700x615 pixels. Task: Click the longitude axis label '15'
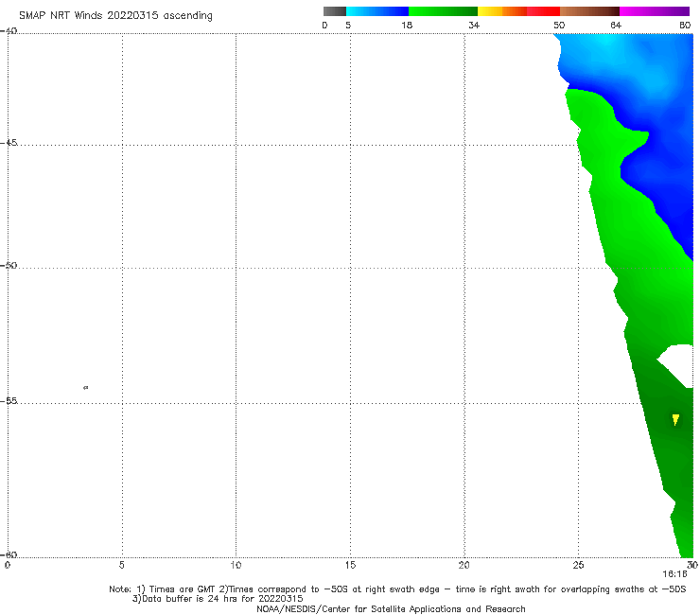pyautogui.click(x=350, y=566)
